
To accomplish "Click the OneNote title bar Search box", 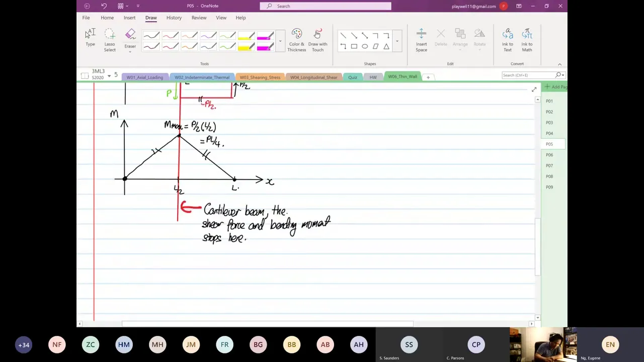I will tap(326, 6).
